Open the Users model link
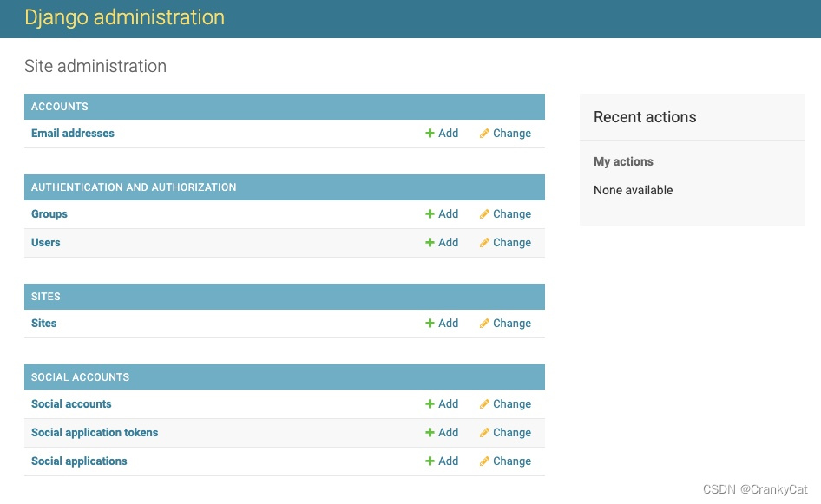The width and height of the screenshot is (821, 504). point(45,243)
